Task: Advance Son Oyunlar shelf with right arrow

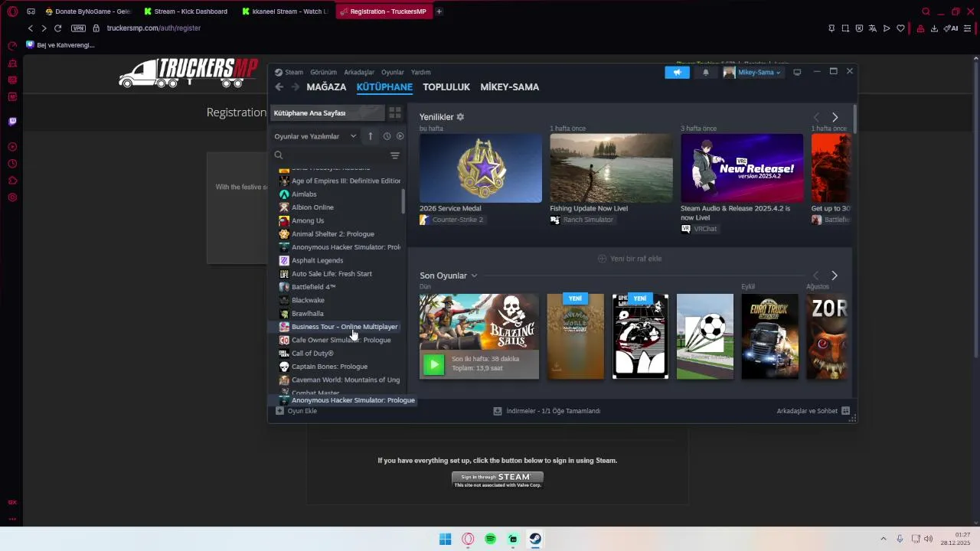Action: click(835, 275)
